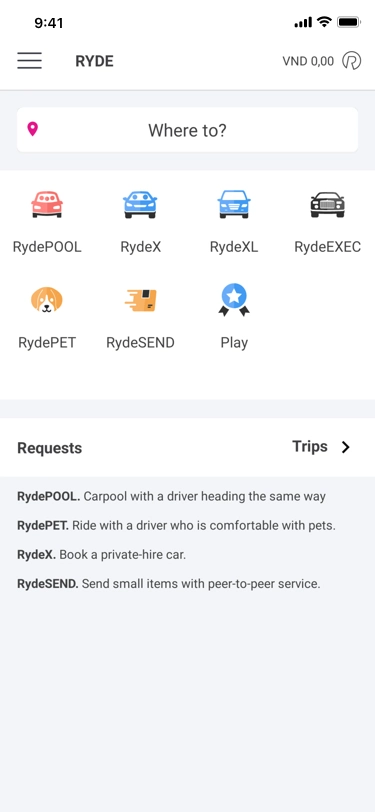The image size is (375, 812).
Task: Open the RydePOOL carpool description
Action: [171, 497]
